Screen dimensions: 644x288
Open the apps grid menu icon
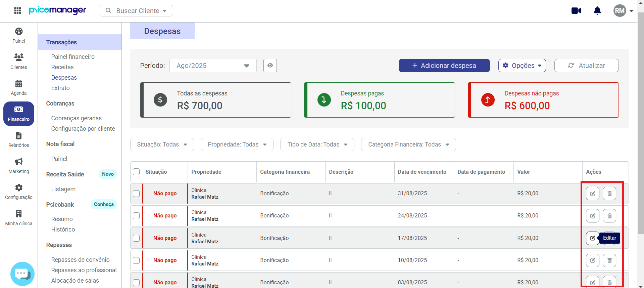17,11
